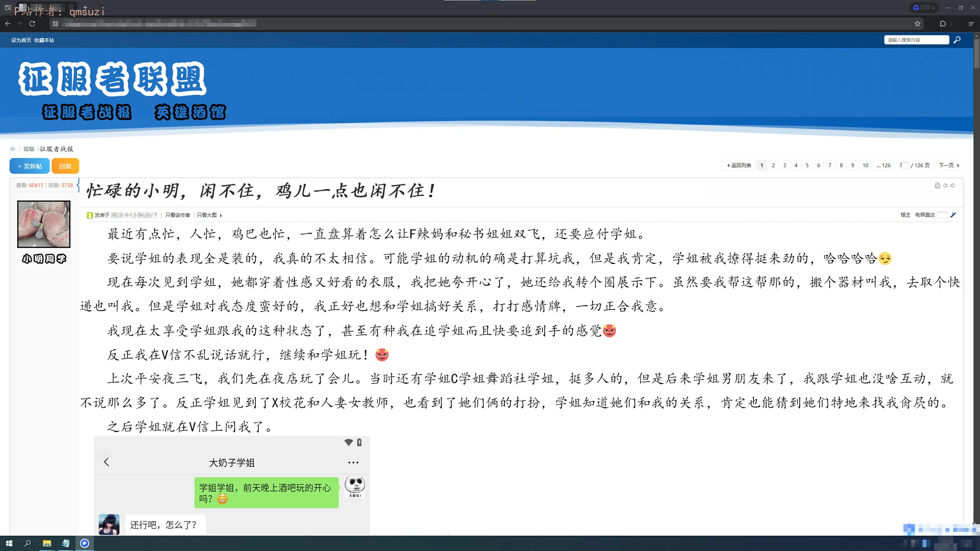Open the taskbar search icon
This screenshot has height=551, width=980.
click(28, 543)
